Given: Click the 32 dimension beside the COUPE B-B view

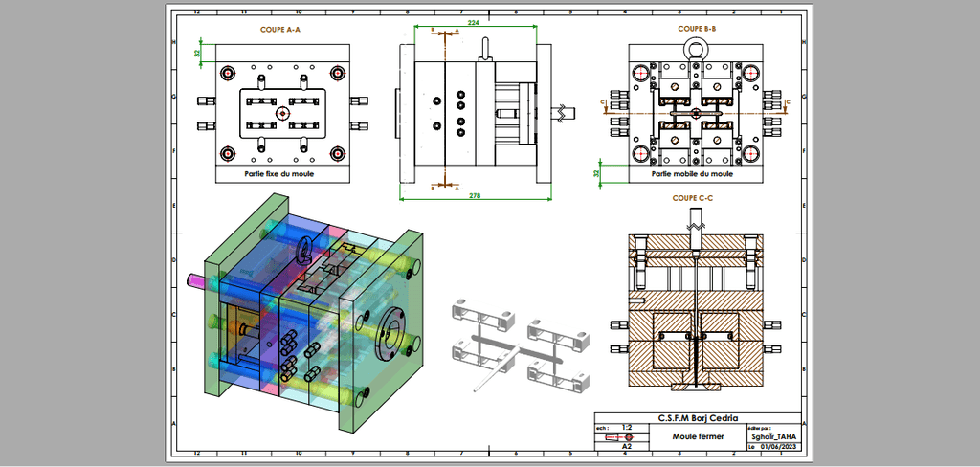Looking at the screenshot, I should [x=596, y=172].
